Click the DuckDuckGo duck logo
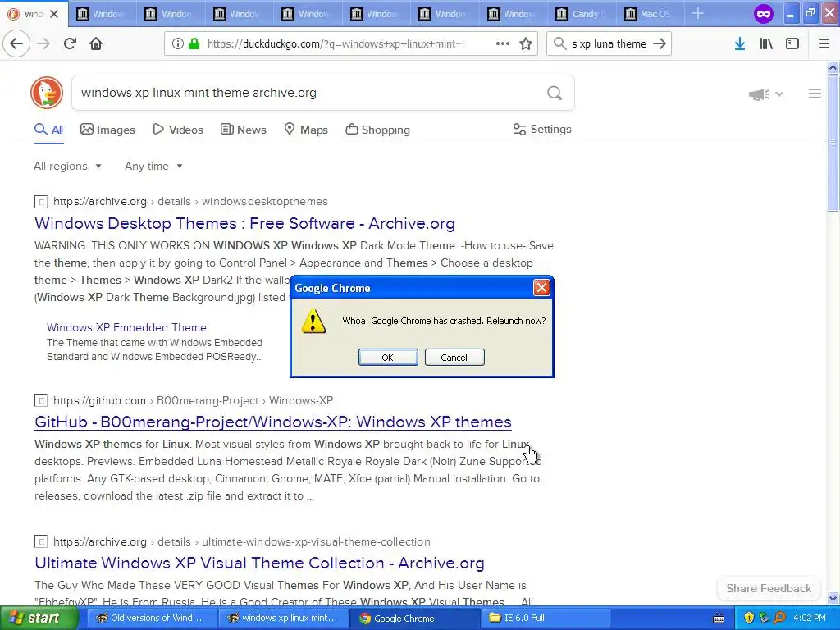This screenshot has height=630, width=840. pyautogui.click(x=47, y=93)
